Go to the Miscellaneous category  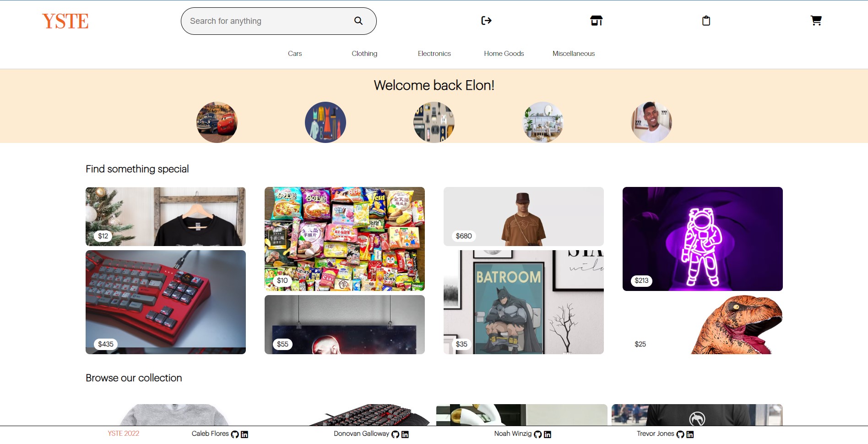574,54
